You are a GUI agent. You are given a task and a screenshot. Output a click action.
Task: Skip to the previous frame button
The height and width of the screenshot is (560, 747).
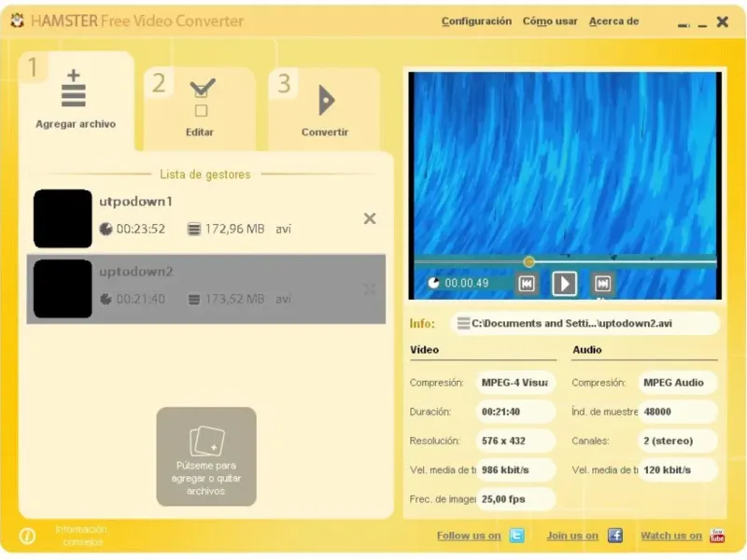click(x=527, y=284)
